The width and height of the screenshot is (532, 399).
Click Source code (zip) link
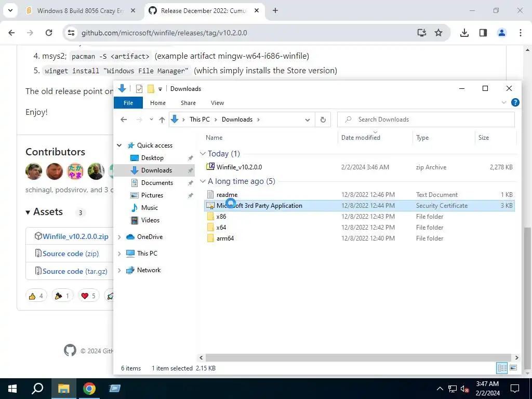[71, 254]
